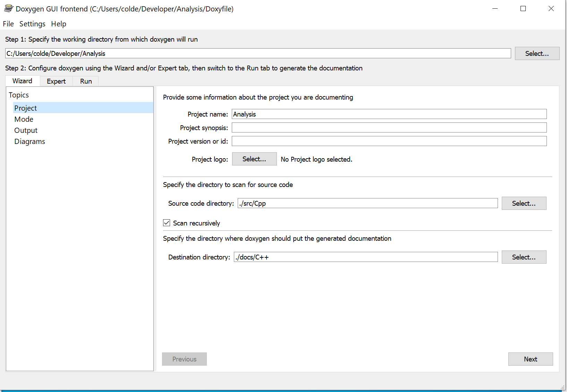
Task: Click Select button for Project logo
Action: (x=254, y=159)
